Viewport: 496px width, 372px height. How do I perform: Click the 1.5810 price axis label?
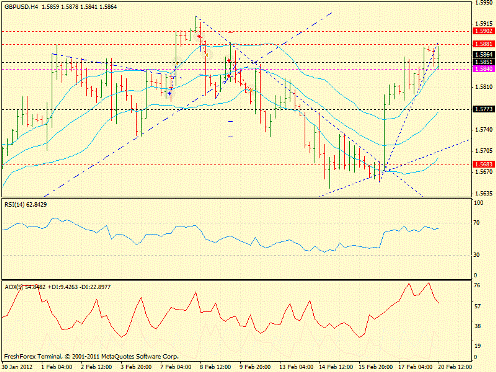pyautogui.click(x=484, y=87)
